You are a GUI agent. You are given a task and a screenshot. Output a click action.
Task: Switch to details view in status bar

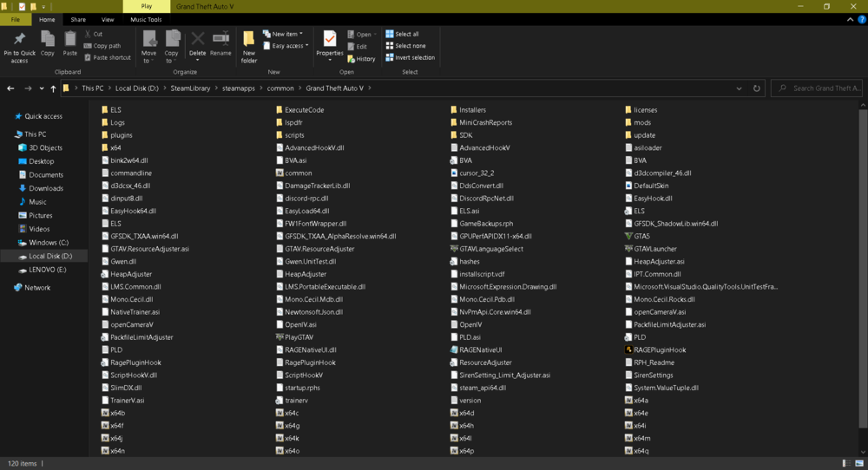tap(846, 463)
